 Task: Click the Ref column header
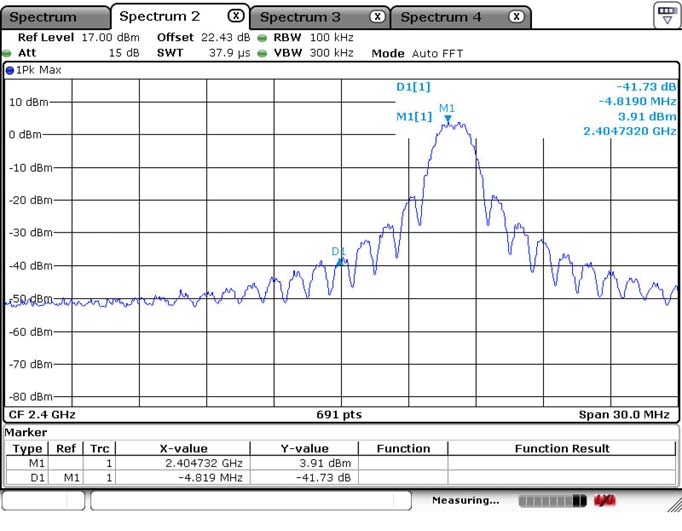(x=66, y=448)
